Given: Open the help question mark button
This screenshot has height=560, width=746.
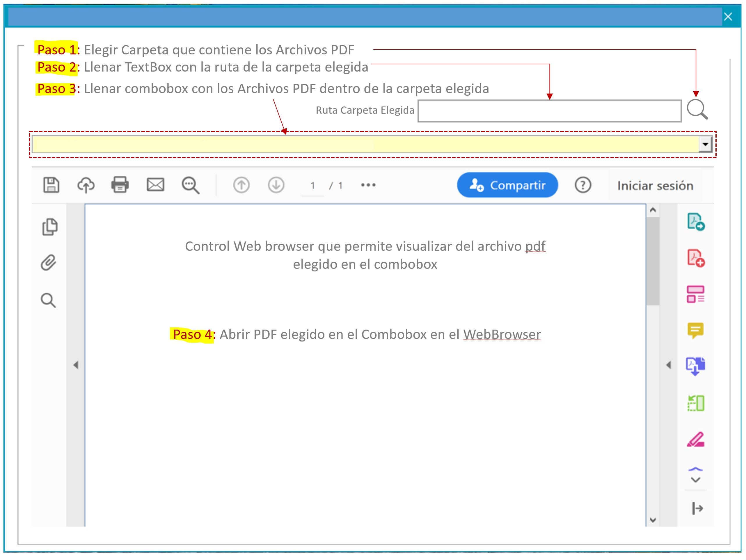Looking at the screenshot, I should coord(583,185).
